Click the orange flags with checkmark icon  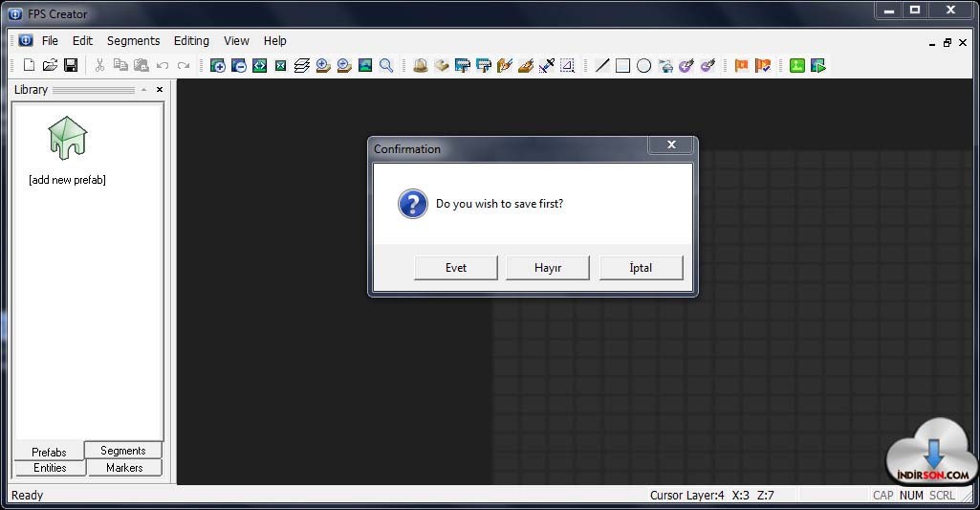tap(763, 65)
